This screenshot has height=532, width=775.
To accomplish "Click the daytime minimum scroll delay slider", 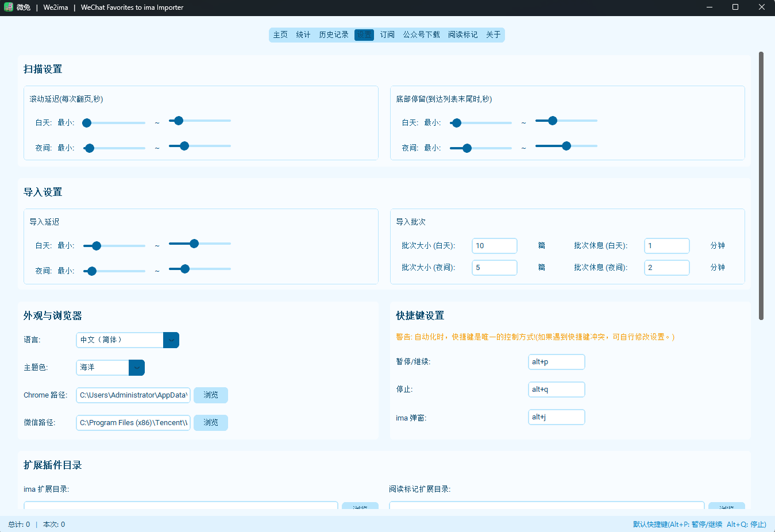I will click(114, 123).
